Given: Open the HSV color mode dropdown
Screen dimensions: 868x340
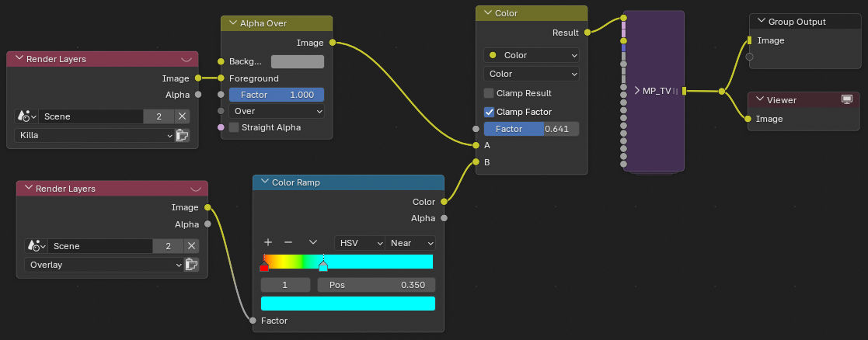Looking at the screenshot, I should pos(359,243).
